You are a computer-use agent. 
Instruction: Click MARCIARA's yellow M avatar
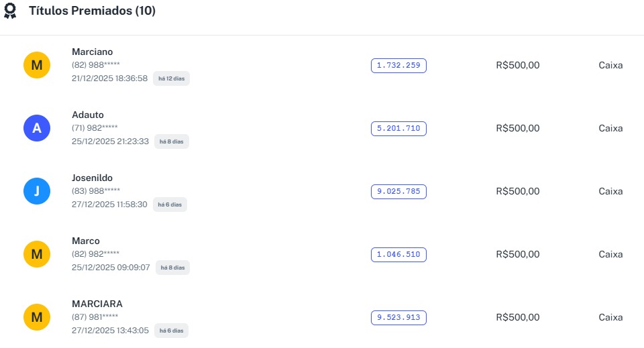[x=37, y=317]
